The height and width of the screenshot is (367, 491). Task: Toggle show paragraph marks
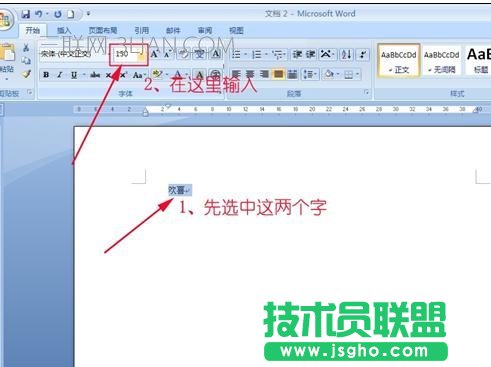click(x=363, y=54)
